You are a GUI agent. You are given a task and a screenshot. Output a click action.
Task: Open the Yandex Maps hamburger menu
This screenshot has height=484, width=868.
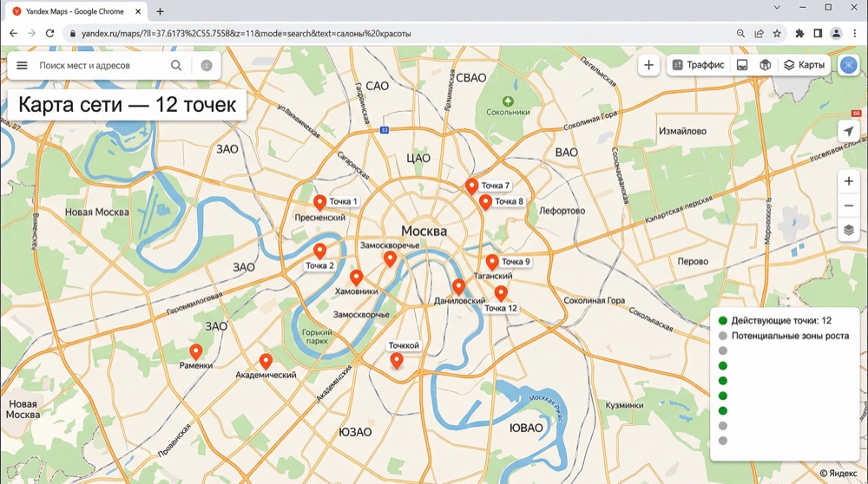[x=22, y=66]
